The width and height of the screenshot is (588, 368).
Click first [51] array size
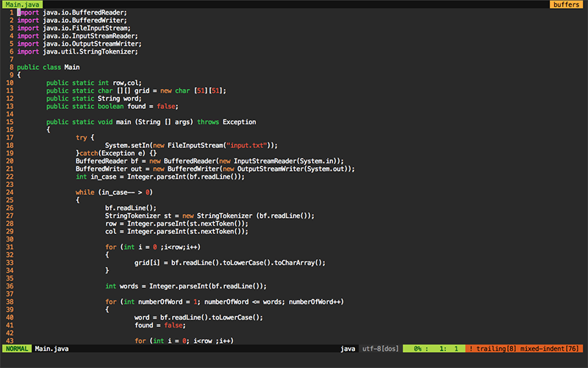pyautogui.click(x=201, y=91)
